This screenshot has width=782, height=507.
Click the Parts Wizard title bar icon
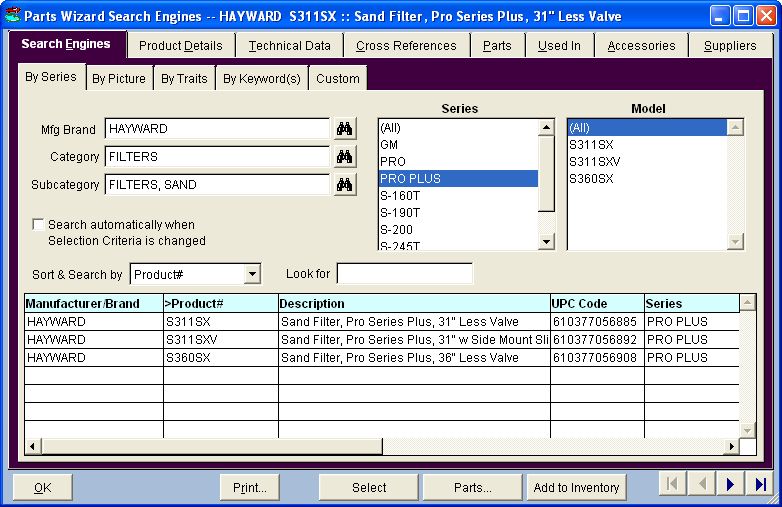12,15
